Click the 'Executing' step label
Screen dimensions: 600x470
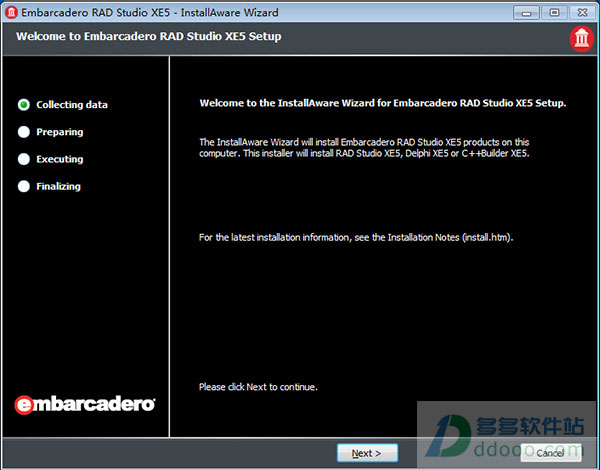tap(60, 159)
